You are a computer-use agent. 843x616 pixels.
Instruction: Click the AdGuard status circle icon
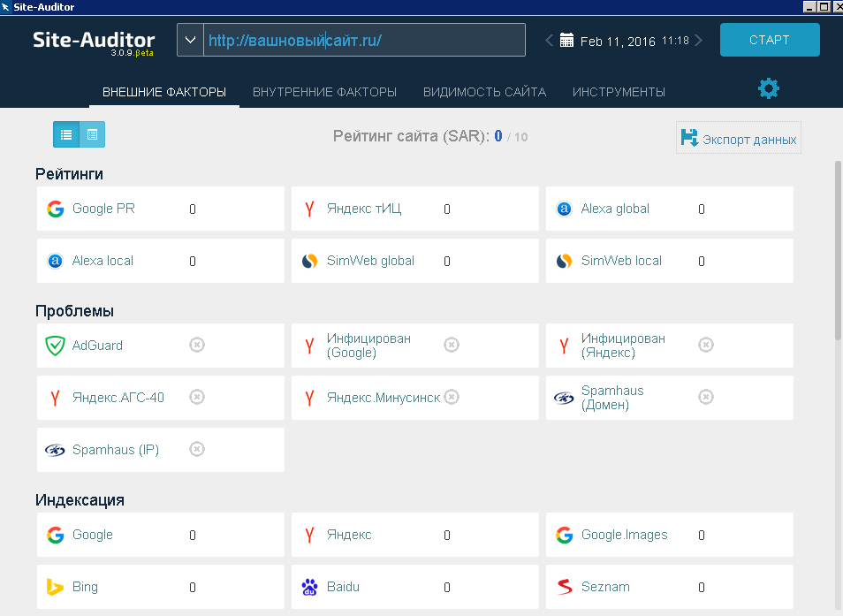coord(197,345)
